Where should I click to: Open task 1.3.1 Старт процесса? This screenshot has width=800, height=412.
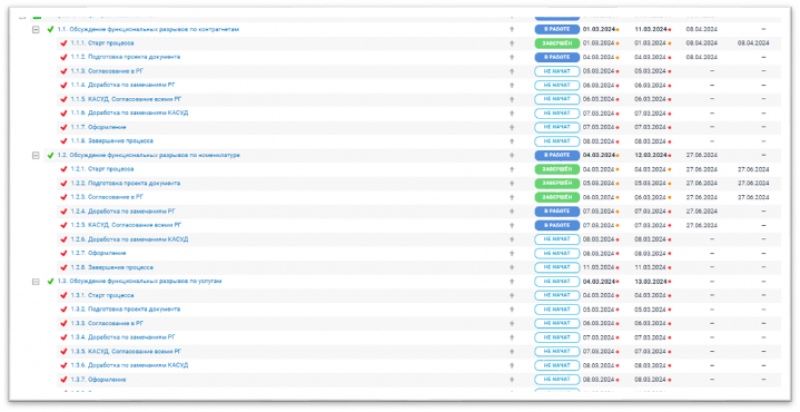click(x=110, y=295)
